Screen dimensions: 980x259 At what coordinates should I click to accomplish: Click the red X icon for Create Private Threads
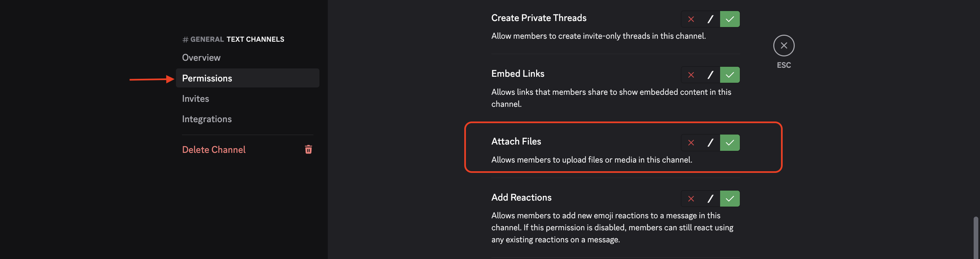pos(690,19)
